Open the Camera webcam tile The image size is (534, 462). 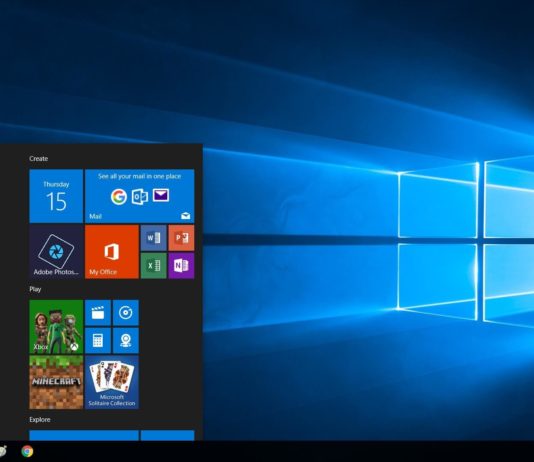pyautogui.click(x=126, y=340)
